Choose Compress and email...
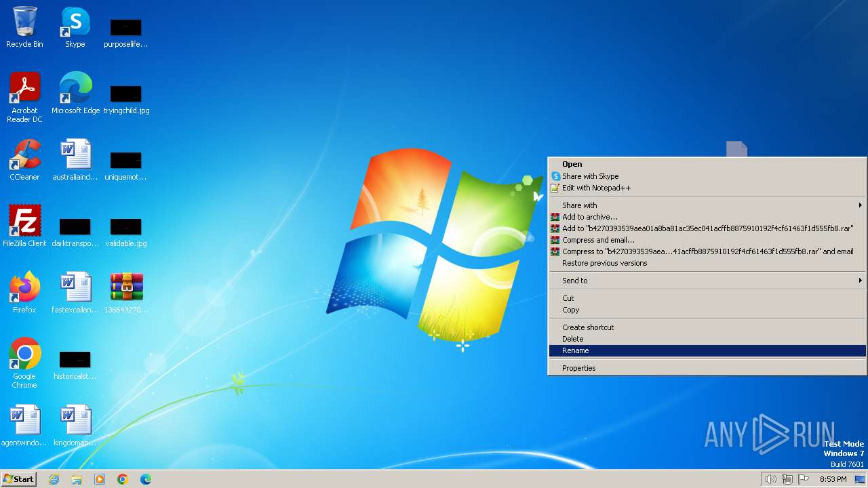The image size is (868, 488). click(707, 240)
